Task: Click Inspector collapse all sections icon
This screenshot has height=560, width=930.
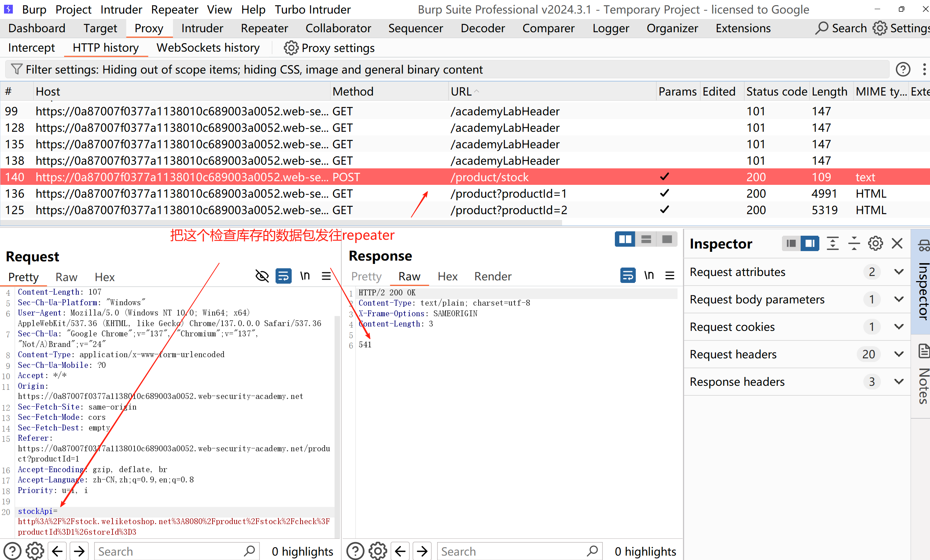Action: pyautogui.click(x=853, y=244)
